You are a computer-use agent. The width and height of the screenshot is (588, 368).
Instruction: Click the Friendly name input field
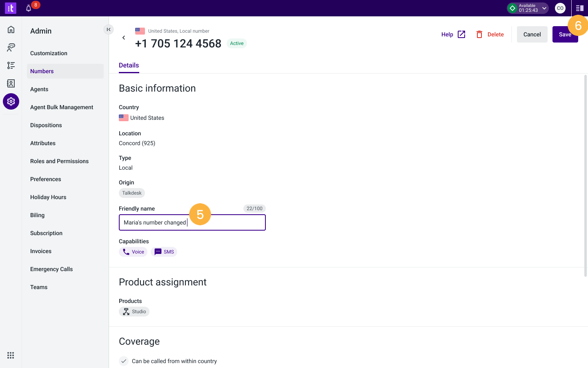(192, 222)
